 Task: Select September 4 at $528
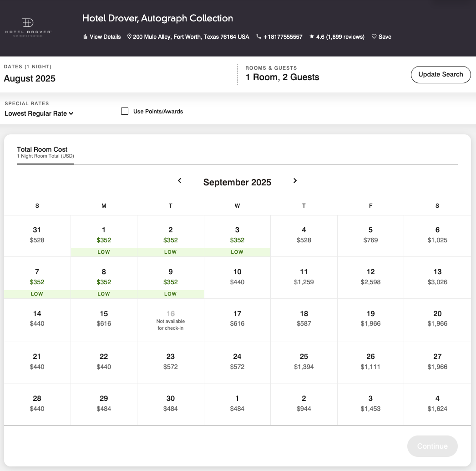[x=304, y=236]
